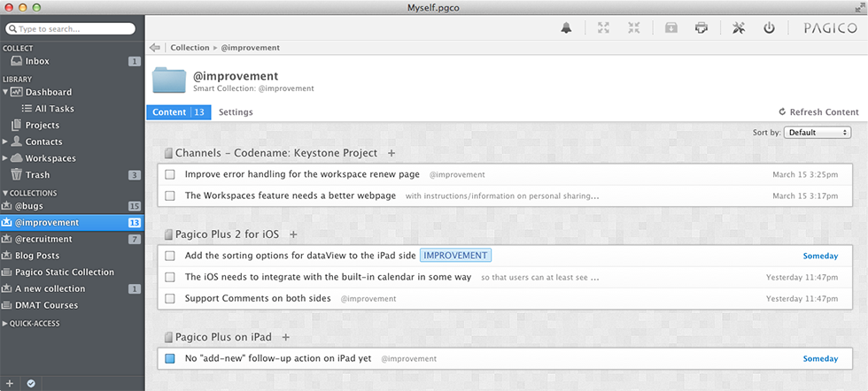Image resolution: width=868 pixels, height=391 pixels.
Task: Check 'Improve error handling' task checkbox
Action: [170, 175]
